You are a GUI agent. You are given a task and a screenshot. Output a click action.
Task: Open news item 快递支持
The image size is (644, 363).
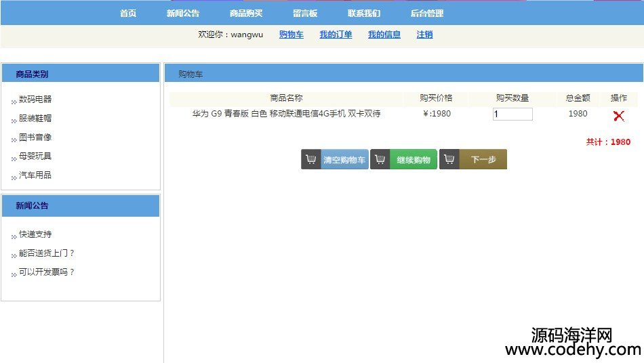pyautogui.click(x=35, y=234)
